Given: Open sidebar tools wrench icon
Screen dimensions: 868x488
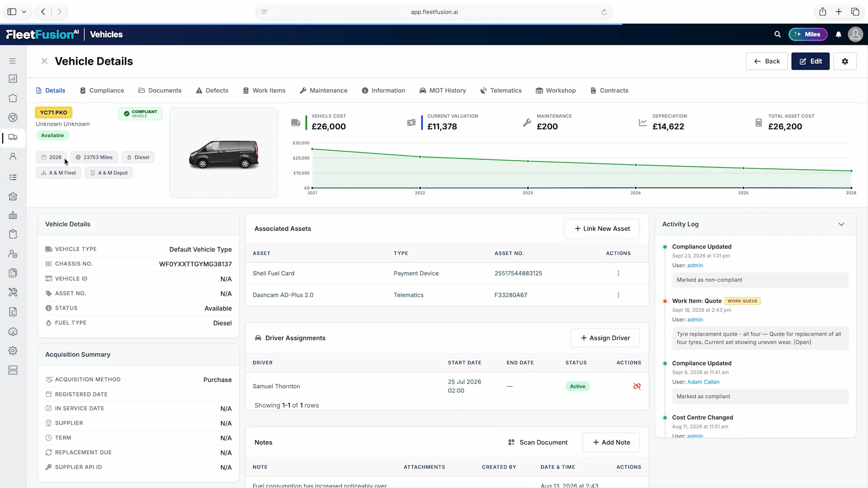Looking at the screenshot, I should tap(13, 292).
